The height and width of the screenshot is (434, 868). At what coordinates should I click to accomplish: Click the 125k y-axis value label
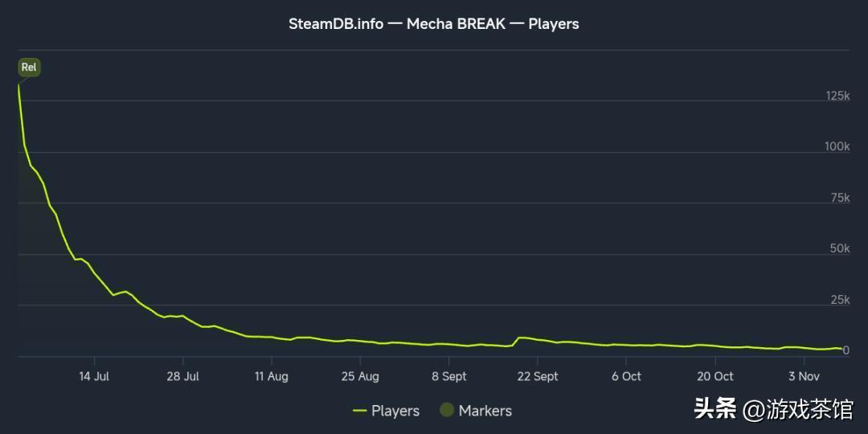(x=837, y=96)
